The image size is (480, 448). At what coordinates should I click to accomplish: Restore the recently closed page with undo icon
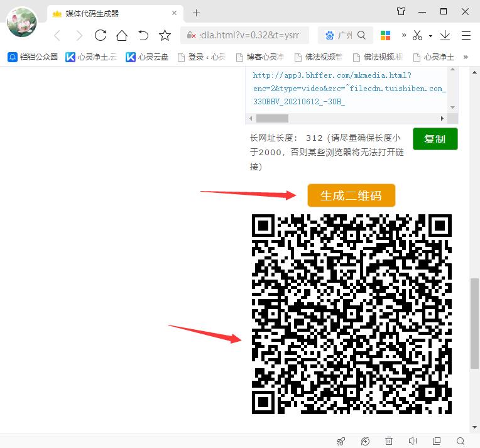(143, 36)
